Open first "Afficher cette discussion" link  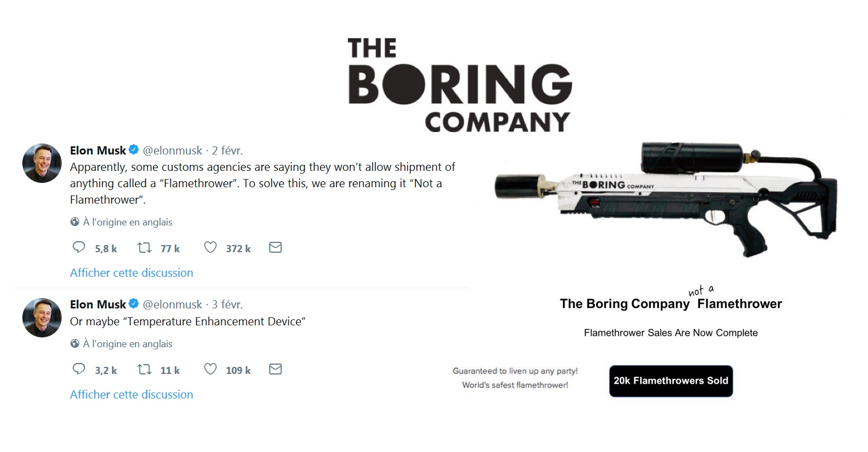[x=132, y=273]
